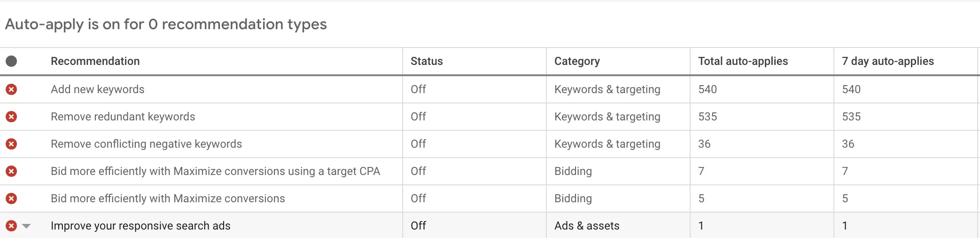Click red X icon for Remove conflicting negative keywords

11,144
